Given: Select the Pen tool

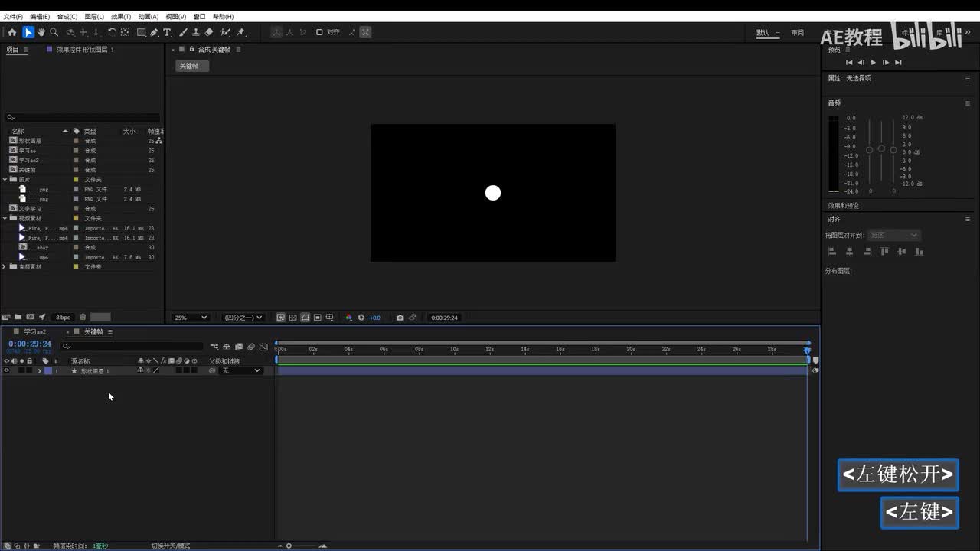Looking at the screenshot, I should (155, 32).
